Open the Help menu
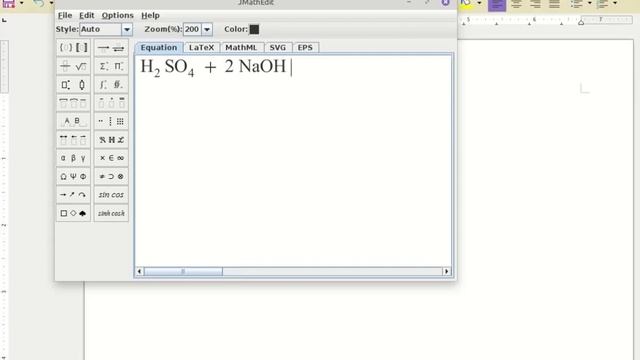The width and height of the screenshot is (640, 360). (150, 16)
